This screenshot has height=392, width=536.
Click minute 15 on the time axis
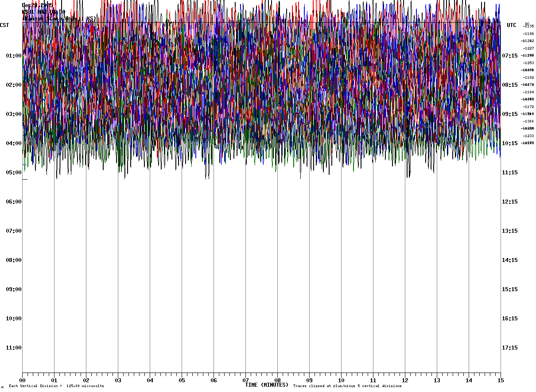[x=501, y=380]
